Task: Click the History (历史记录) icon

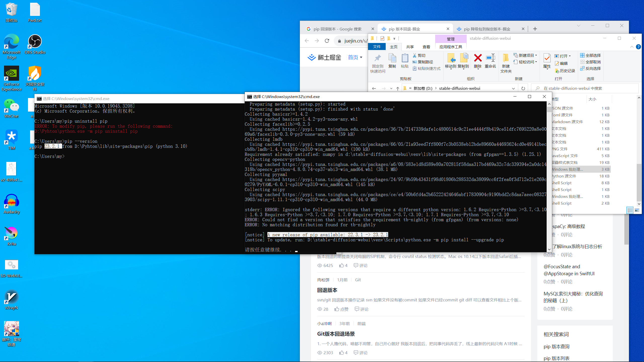Action: tap(557, 71)
